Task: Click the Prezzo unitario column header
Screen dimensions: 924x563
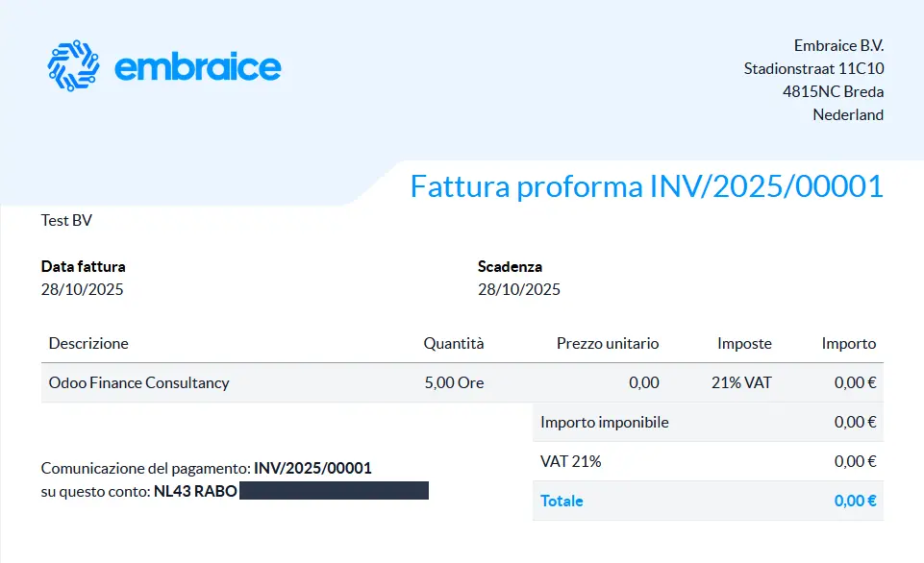Action: pyautogui.click(x=608, y=343)
